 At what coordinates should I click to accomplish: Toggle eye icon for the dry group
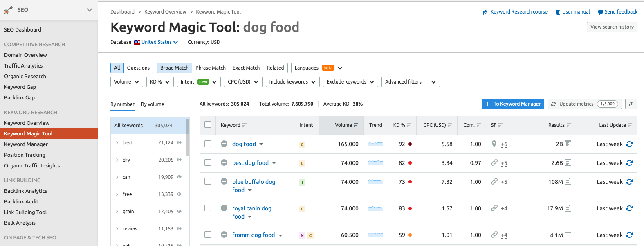179,160
